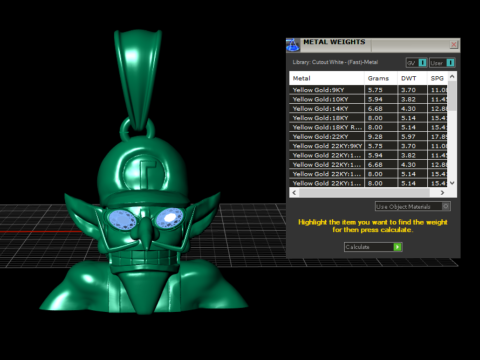Viewport: 480px width, 360px height.
Task: Select the Yellow Gold:14KY row
Action: 368,108
